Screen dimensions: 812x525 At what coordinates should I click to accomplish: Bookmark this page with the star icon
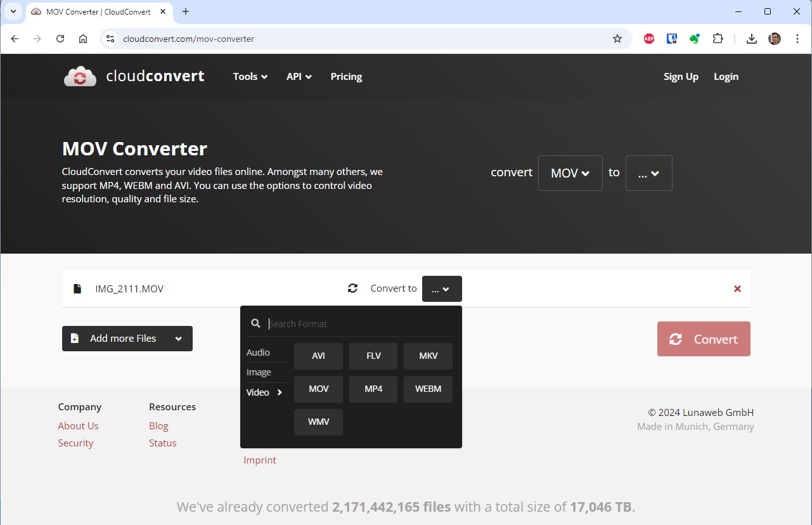[617, 39]
